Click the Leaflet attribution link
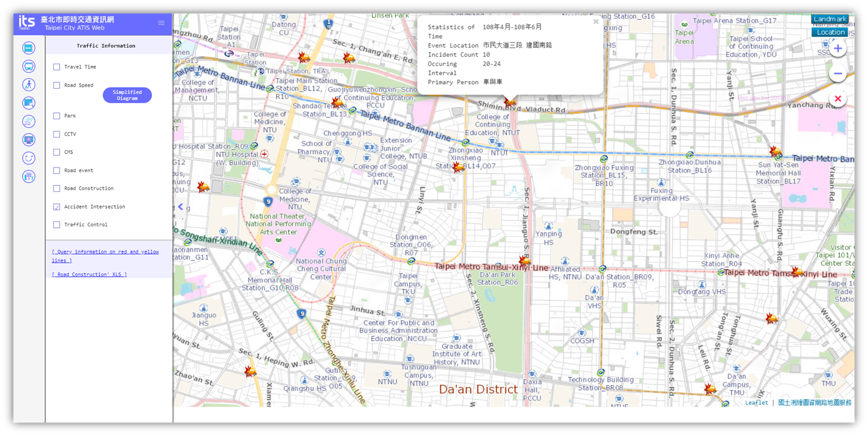 pos(756,403)
